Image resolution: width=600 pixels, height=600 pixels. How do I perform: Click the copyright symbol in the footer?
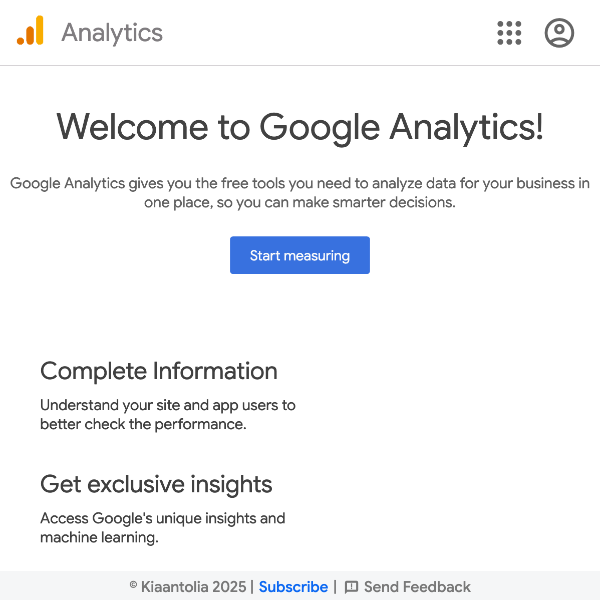(133, 587)
